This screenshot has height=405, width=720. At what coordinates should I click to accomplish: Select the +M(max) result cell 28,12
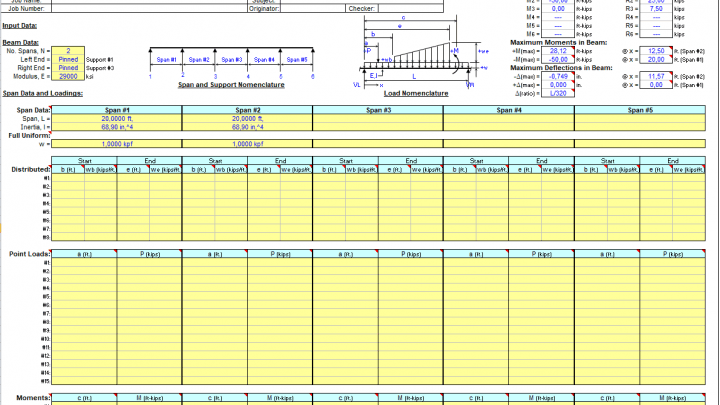[558, 51]
